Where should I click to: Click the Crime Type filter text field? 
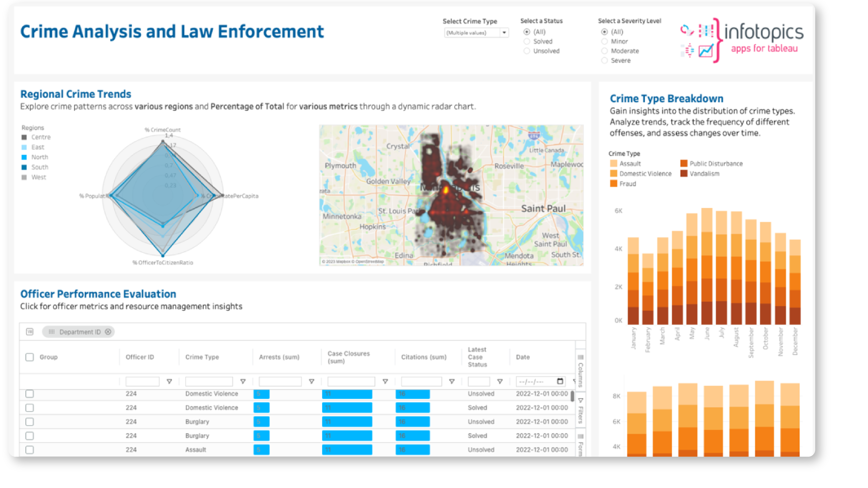(209, 381)
